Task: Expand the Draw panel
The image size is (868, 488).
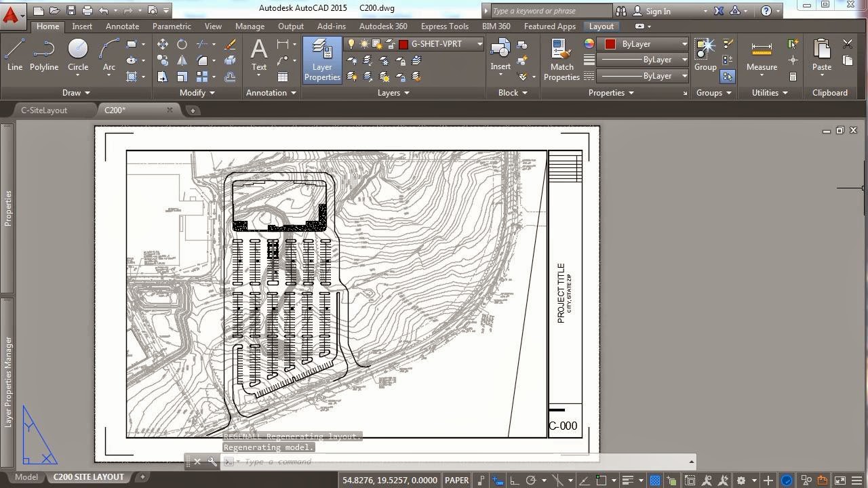Action: (x=76, y=93)
